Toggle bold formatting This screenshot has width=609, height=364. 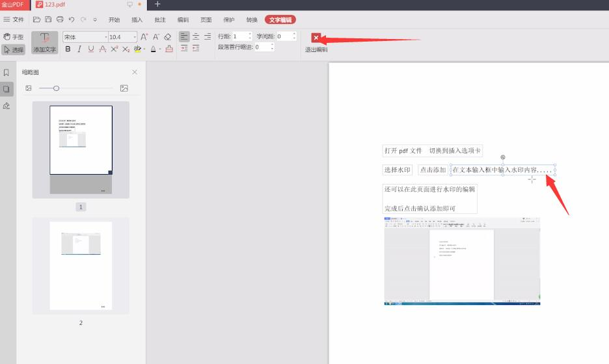[68, 49]
